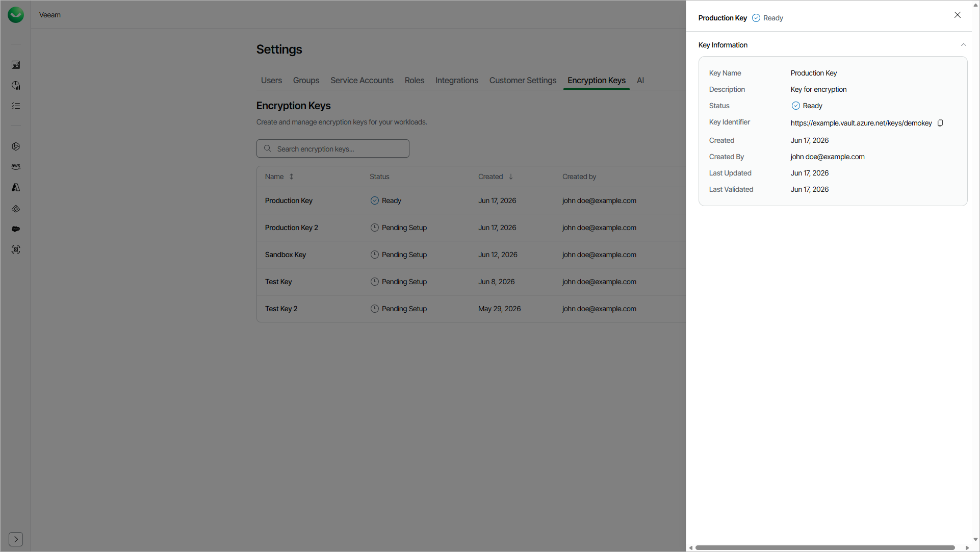This screenshot has width=980, height=552.
Task: Click the Veeam green logo
Action: [x=16, y=15]
